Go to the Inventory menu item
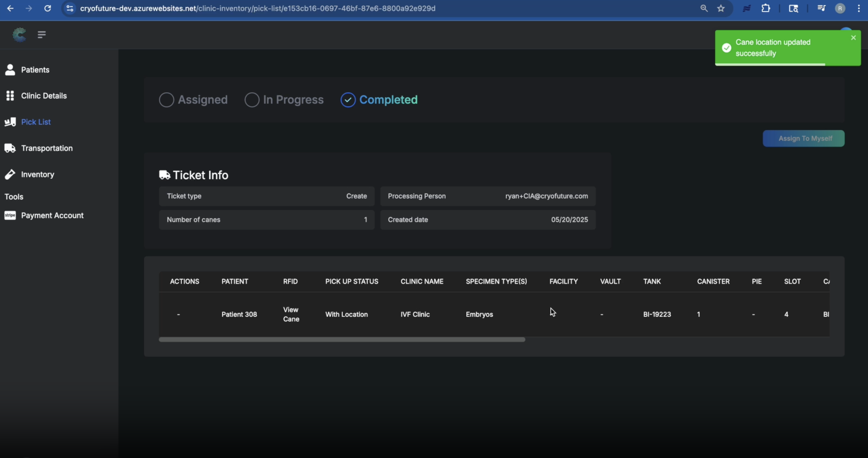 pos(37,174)
